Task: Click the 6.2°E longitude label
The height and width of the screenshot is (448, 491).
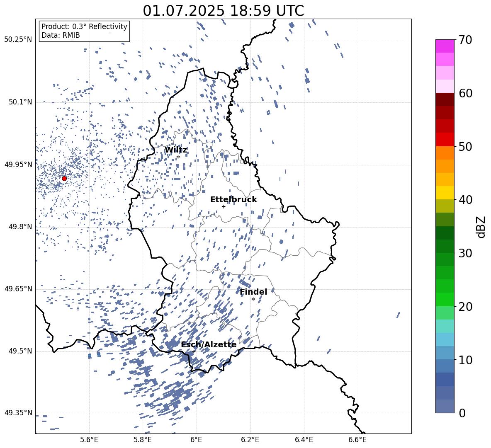Action: pyautogui.click(x=250, y=440)
